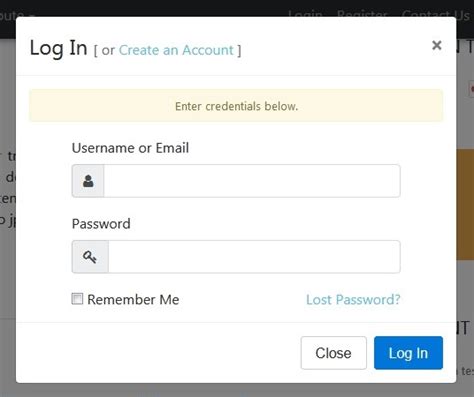Image resolution: width=474 pixels, height=397 pixels.
Task: Open the Create an Account link
Action: (176, 50)
